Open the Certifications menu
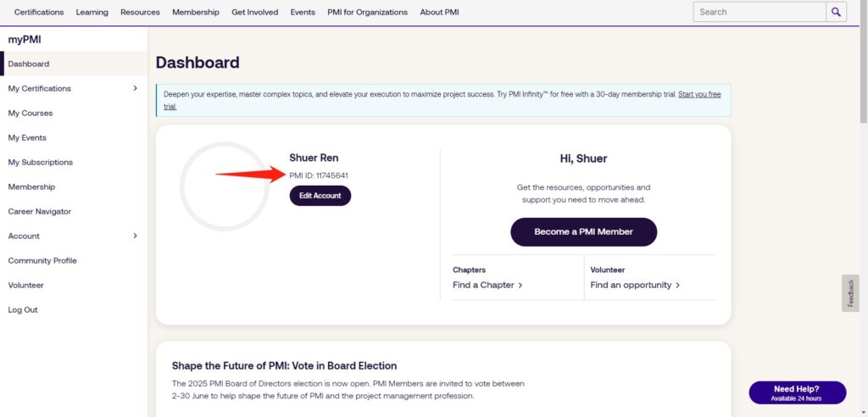 click(39, 12)
